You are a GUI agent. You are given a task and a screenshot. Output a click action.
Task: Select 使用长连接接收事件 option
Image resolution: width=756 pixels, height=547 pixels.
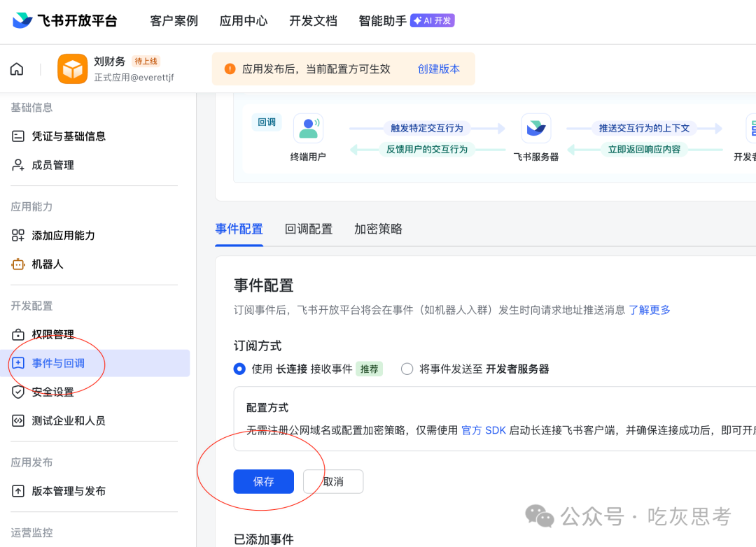(239, 369)
